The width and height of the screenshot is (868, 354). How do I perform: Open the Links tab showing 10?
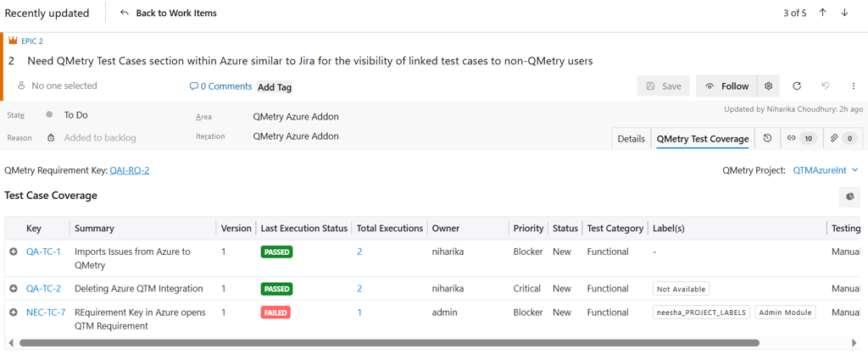click(x=802, y=139)
